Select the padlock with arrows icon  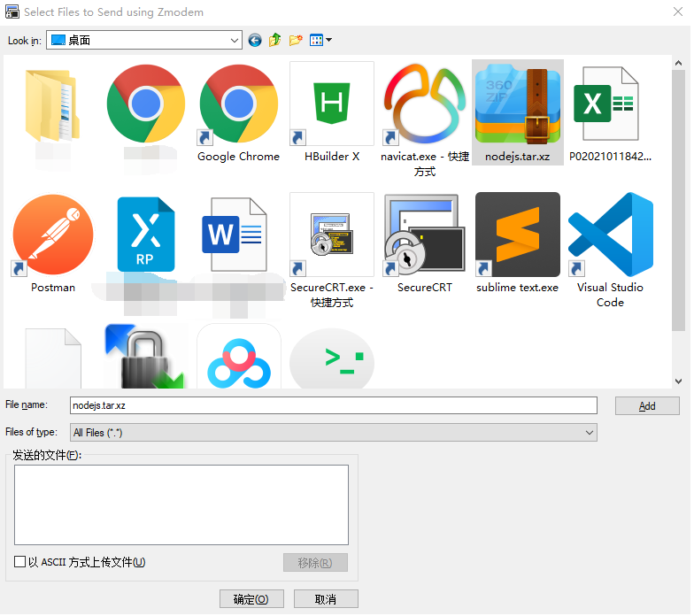pos(145,356)
